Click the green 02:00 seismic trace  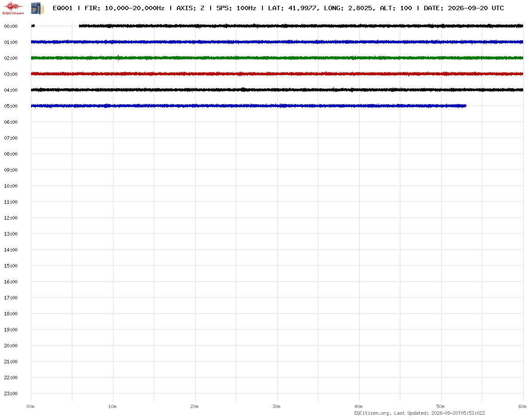(277, 58)
